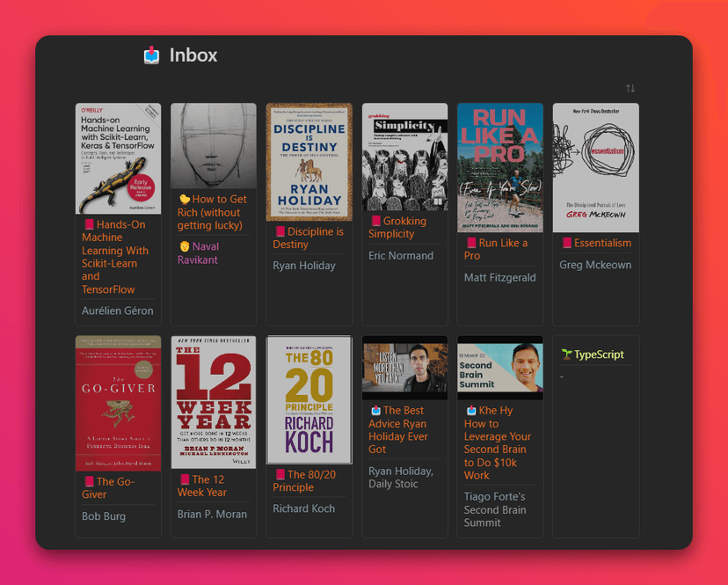Click the Inbox tray icon beside the title
This screenshot has width=728, height=585.
[151, 55]
